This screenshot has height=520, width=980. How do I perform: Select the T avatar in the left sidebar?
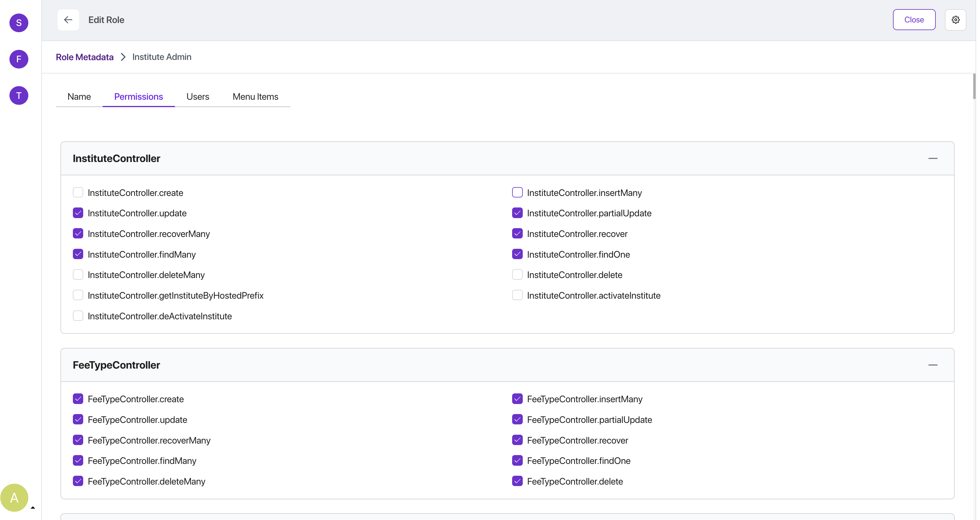(x=18, y=95)
